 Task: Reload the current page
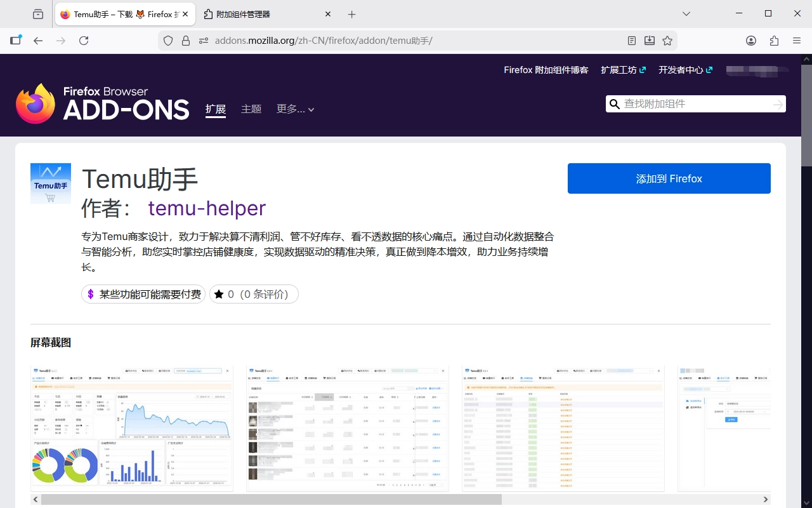84,40
